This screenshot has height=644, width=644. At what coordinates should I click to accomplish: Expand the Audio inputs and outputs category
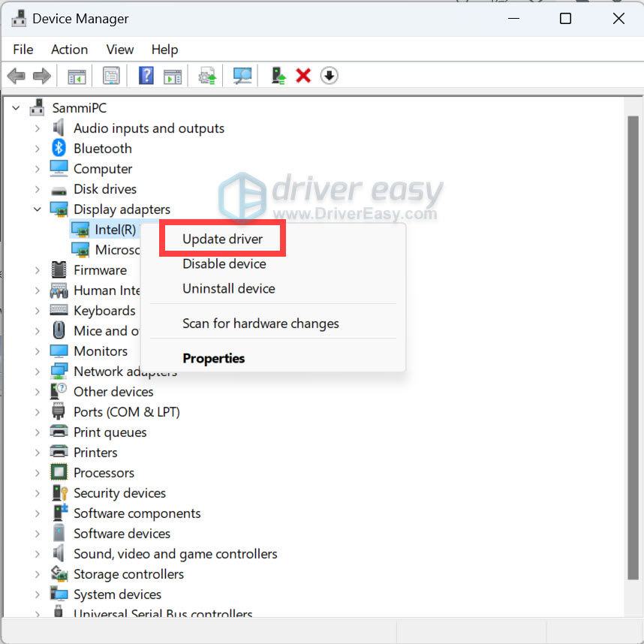[38, 128]
